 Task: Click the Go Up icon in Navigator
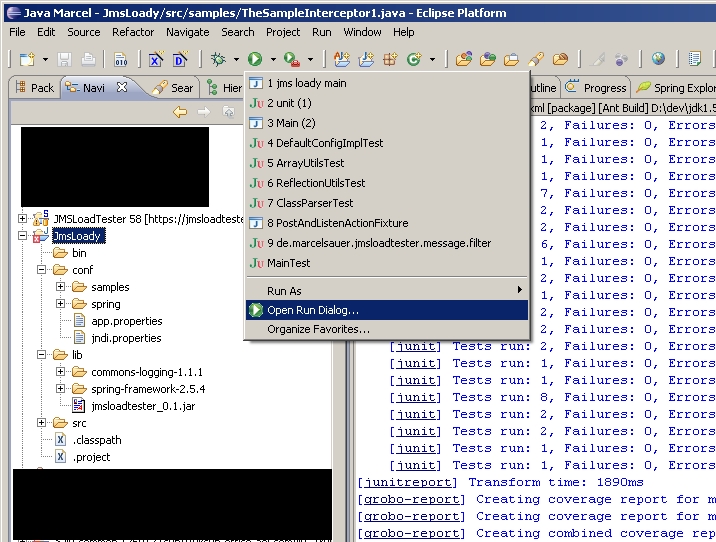pyautogui.click(x=228, y=112)
